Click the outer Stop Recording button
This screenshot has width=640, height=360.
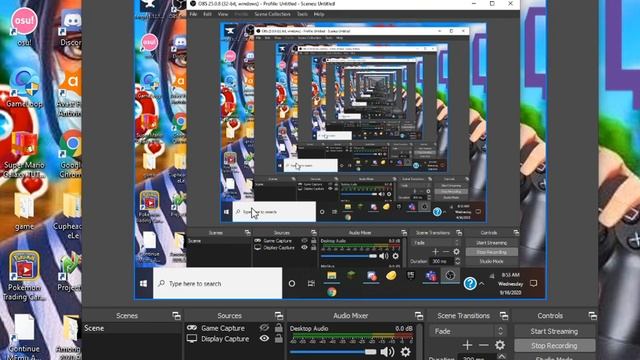(x=554, y=346)
